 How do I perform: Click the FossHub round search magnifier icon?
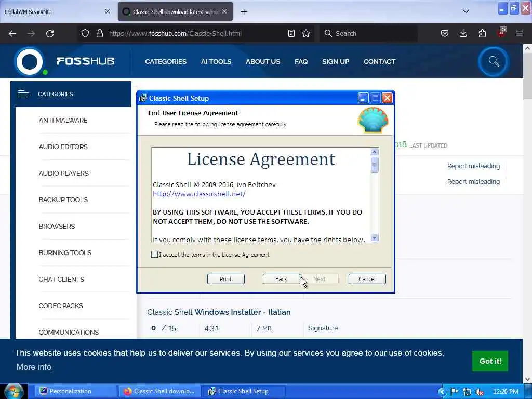[494, 61]
